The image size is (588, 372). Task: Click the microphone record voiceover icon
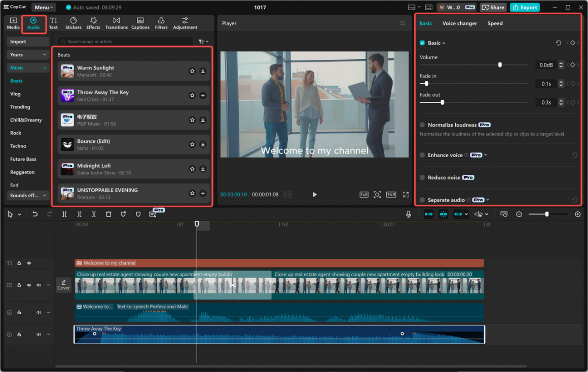[x=409, y=214]
